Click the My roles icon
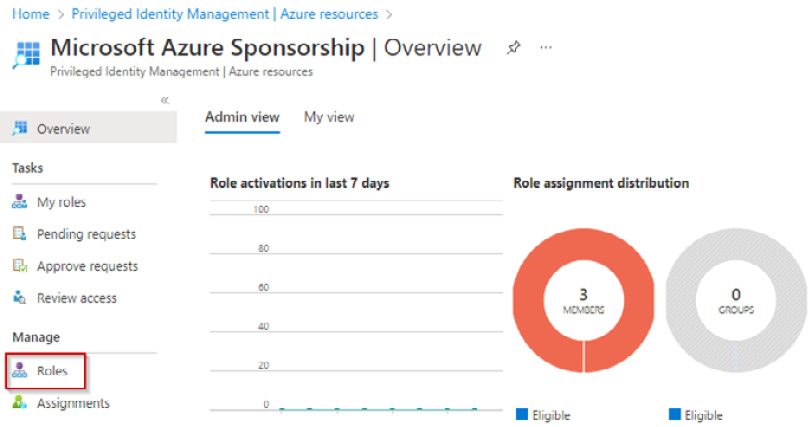812x427 pixels. click(x=19, y=202)
